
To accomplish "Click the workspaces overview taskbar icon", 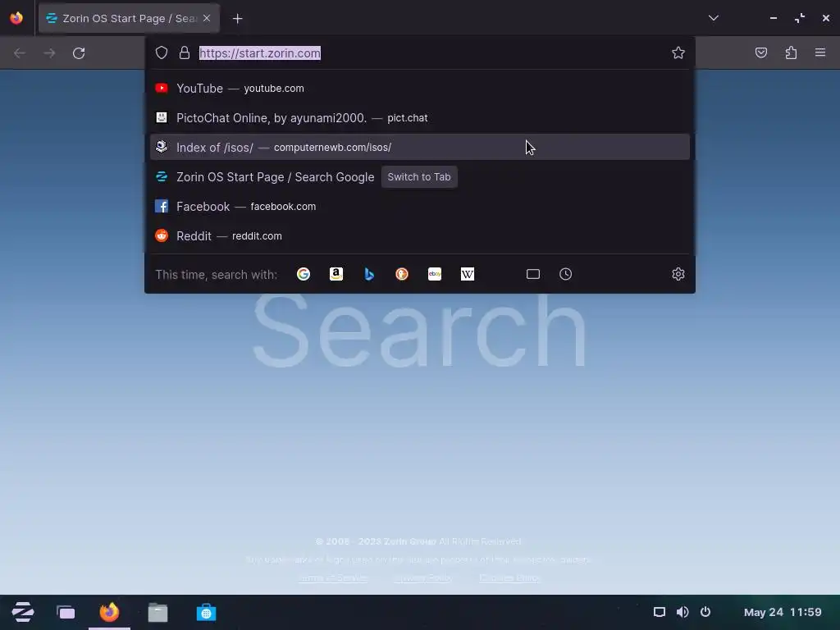I will click(x=66, y=612).
